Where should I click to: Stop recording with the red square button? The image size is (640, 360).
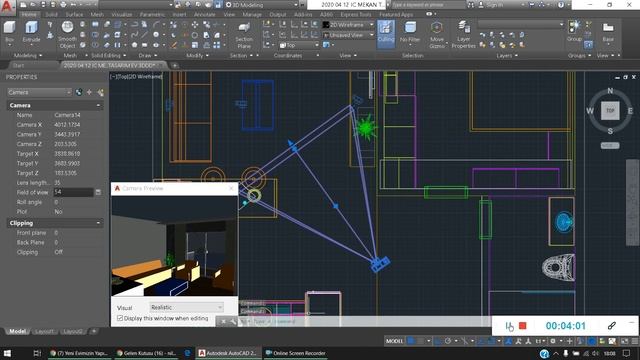click(522, 326)
